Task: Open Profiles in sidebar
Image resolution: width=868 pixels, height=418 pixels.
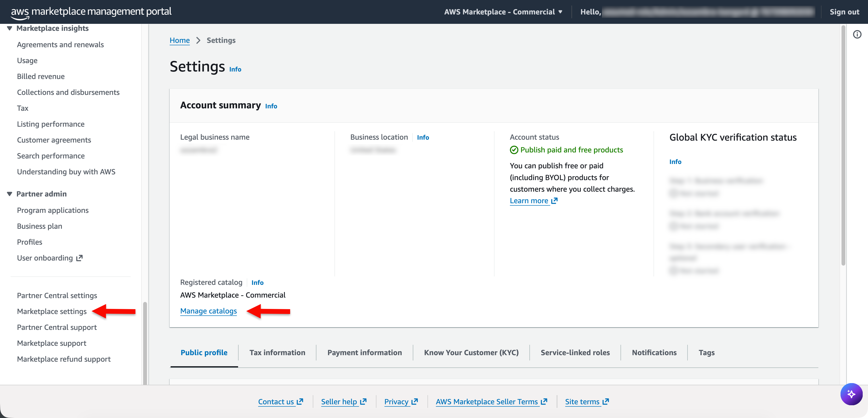Action: coord(30,242)
